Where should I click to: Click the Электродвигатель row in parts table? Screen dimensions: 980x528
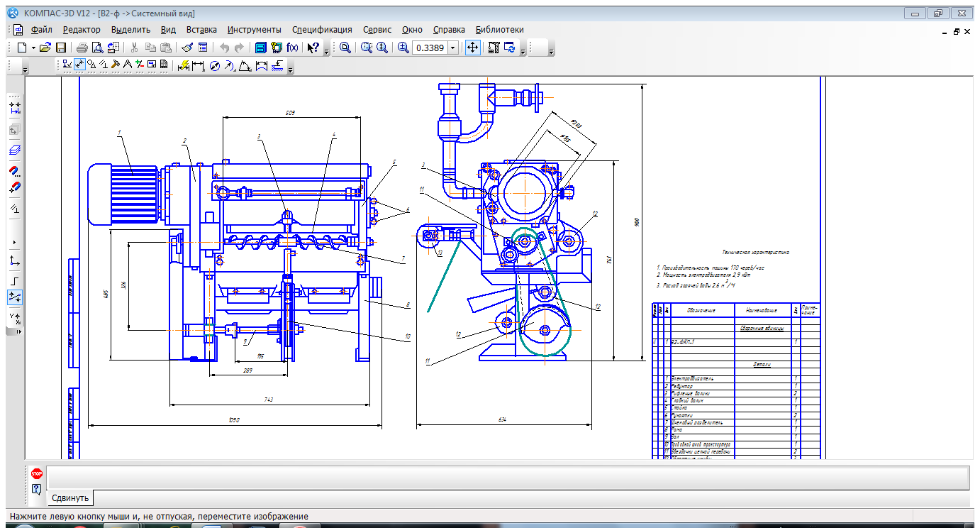tap(737, 378)
